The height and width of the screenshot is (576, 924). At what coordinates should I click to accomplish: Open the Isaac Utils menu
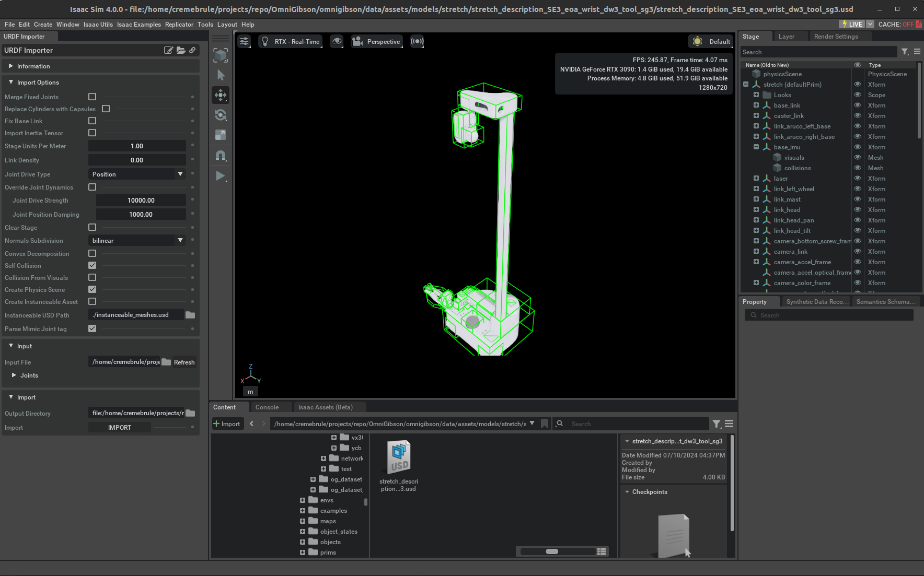pyautogui.click(x=98, y=24)
